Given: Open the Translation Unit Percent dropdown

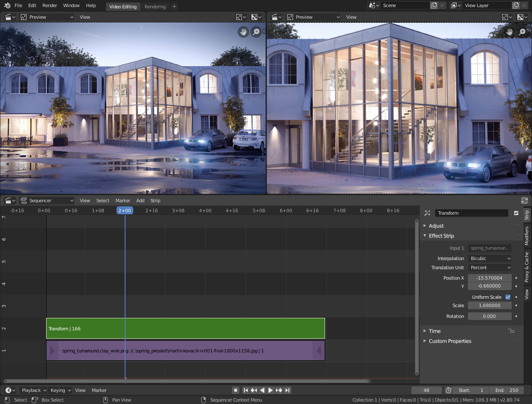Looking at the screenshot, I should click(x=490, y=268).
